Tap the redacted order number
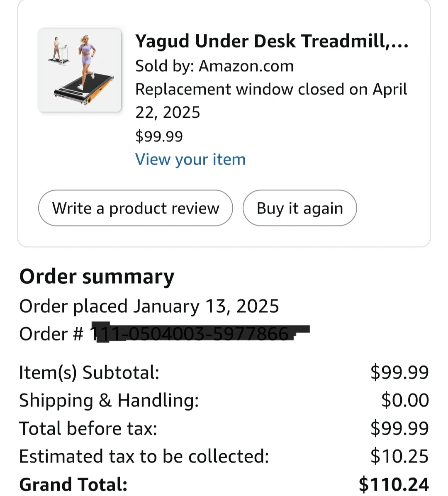Viewport: 448px width, 496px height. click(x=199, y=334)
